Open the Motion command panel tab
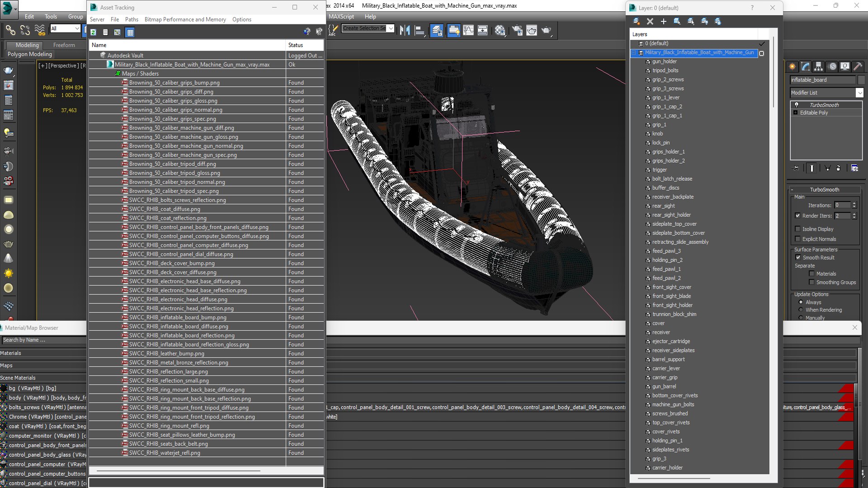The image size is (868, 488). 832,66
